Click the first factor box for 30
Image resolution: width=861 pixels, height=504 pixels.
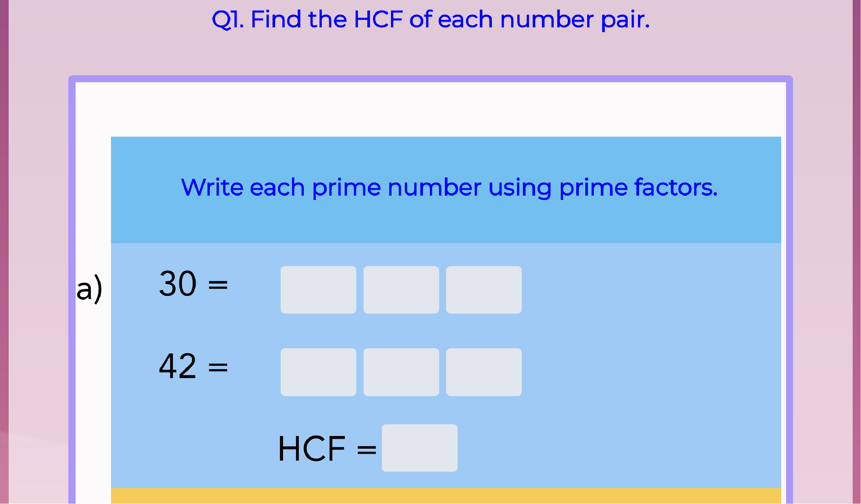[x=318, y=290]
